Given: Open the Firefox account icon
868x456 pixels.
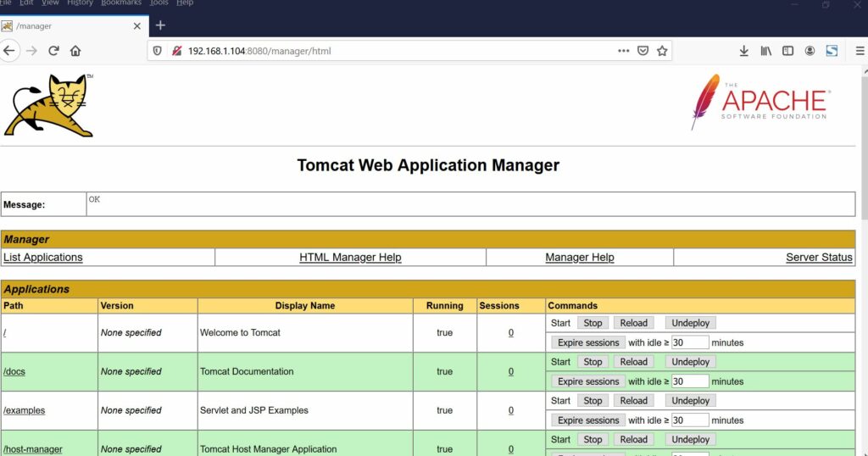Looking at the screenshot, I should click(810, 51).
